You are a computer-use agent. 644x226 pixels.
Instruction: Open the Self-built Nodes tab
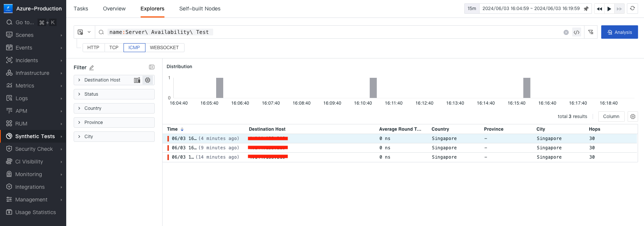(200, 9)
